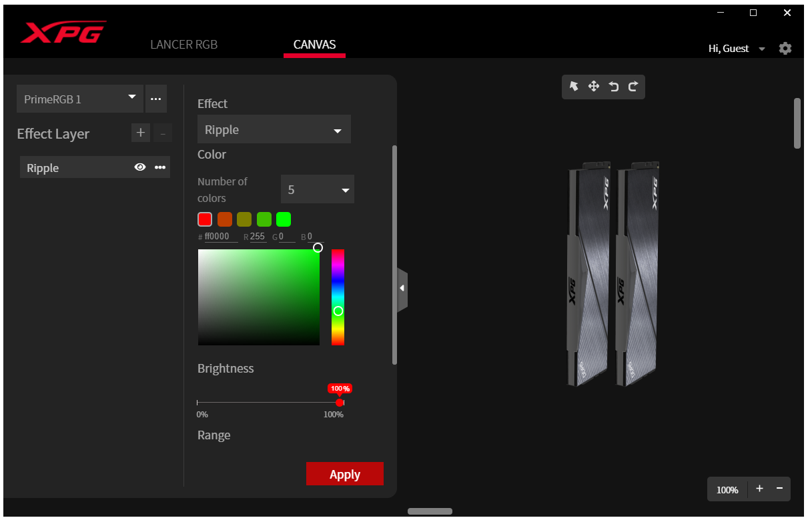Add a new effect layer
Screen dimensions: 812x526
pos(140,133)
